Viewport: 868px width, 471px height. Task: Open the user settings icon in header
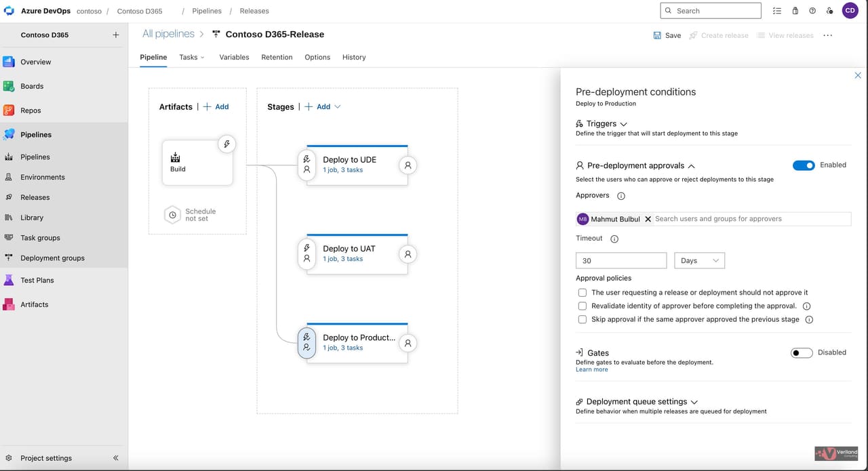tap(830, 11)
